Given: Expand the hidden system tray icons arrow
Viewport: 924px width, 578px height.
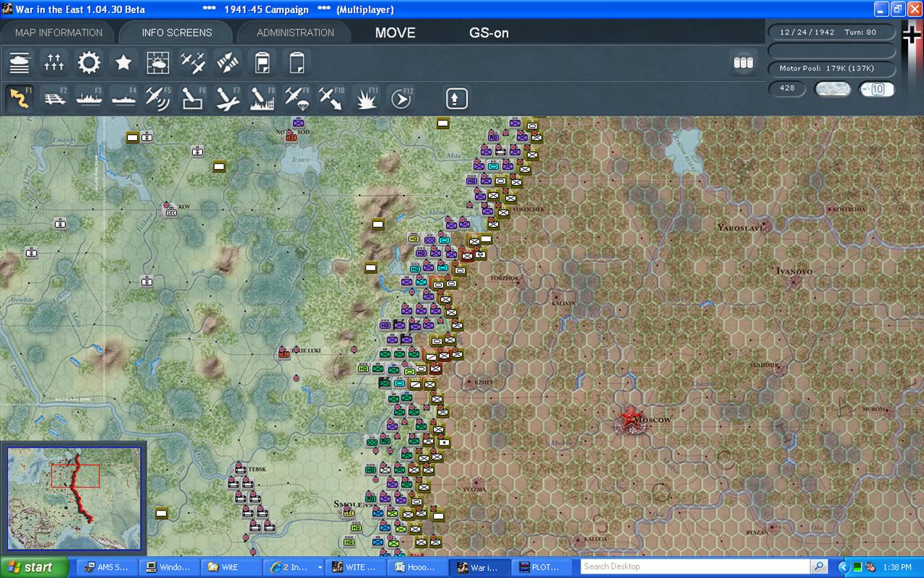Looking at the screenshot, I should [843, 567].
